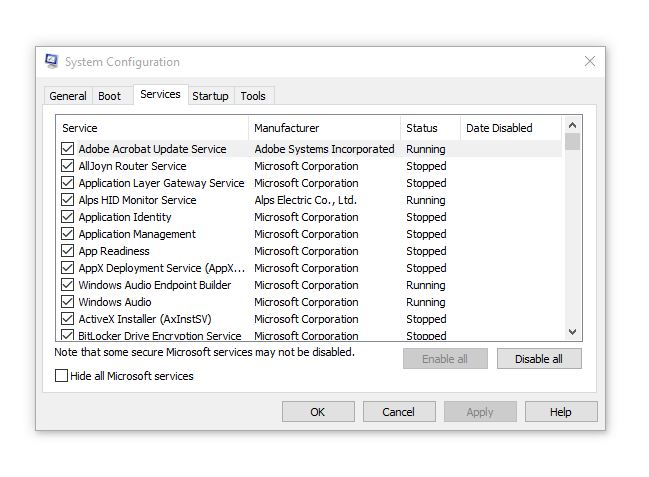Click the OK button
The width and height of the screenshot is (649, 477).
click(x=318, y=412)
